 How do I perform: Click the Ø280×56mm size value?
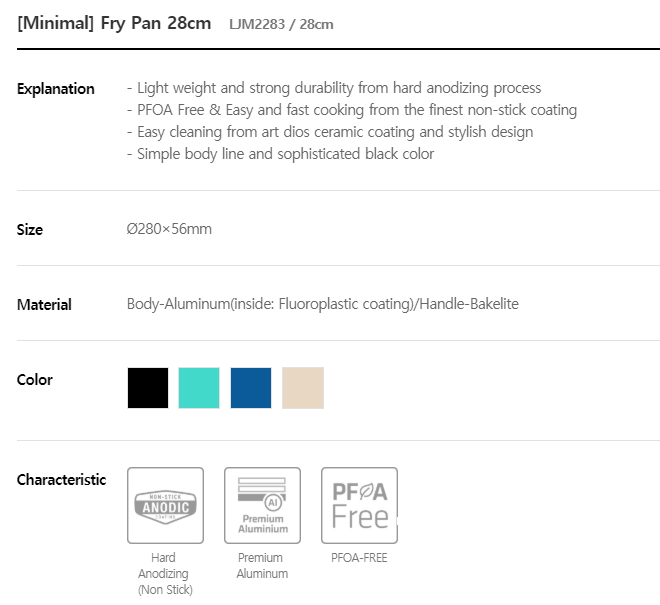169,229
